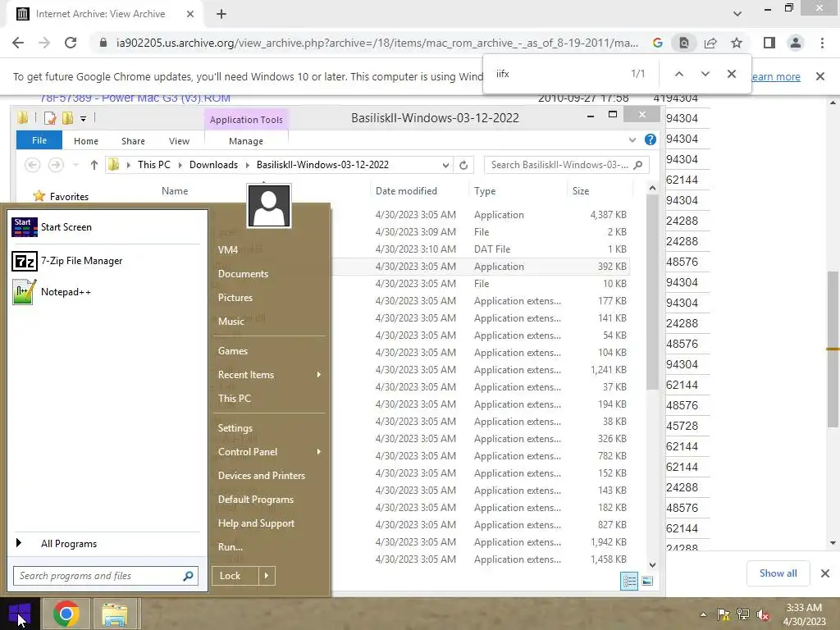The height and width of the screenshot is (630, 840).
Task: Switch to the Share ribbon tab
Action: tap(133, 141)
